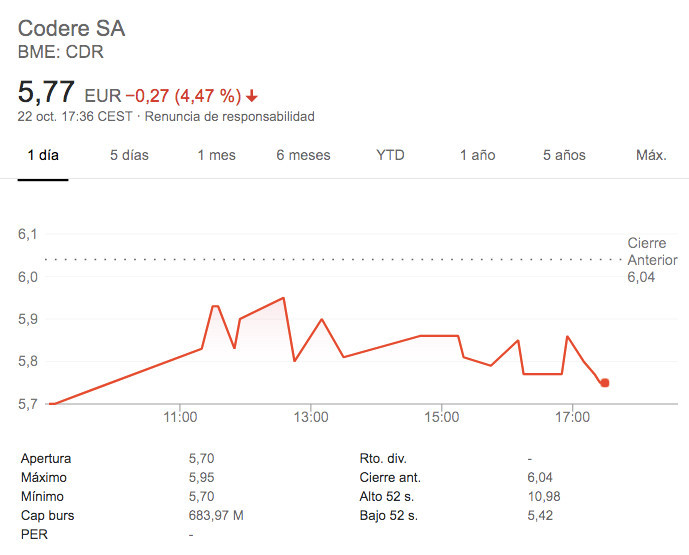Click the current price 5,77
Viewport: 689px width, 555px height.
click(46, 92)
